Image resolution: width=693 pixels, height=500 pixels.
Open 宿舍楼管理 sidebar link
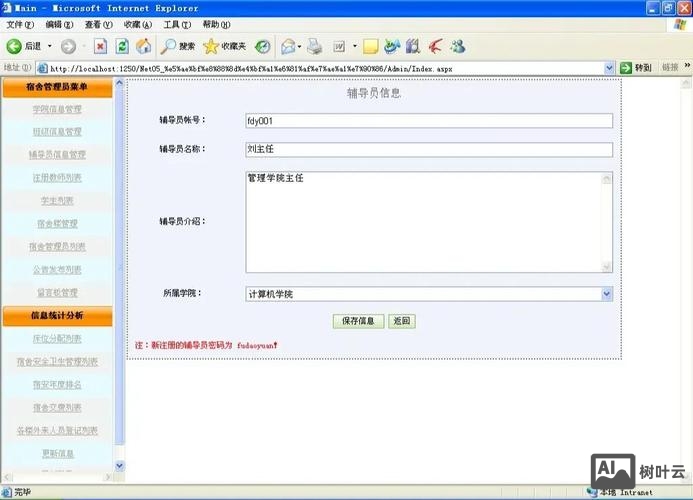[x=57, y=224]
